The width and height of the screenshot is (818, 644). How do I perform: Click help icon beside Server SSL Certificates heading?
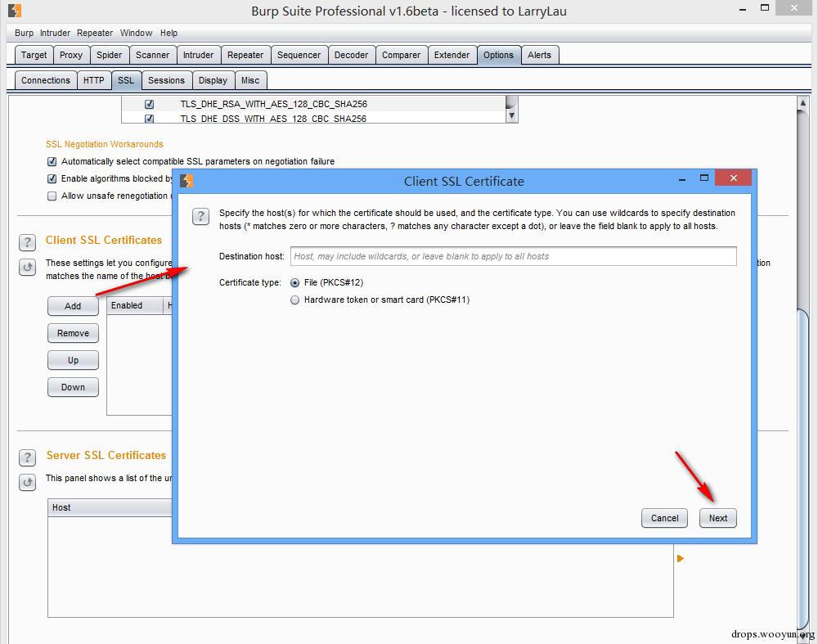(x=28, y=457)
